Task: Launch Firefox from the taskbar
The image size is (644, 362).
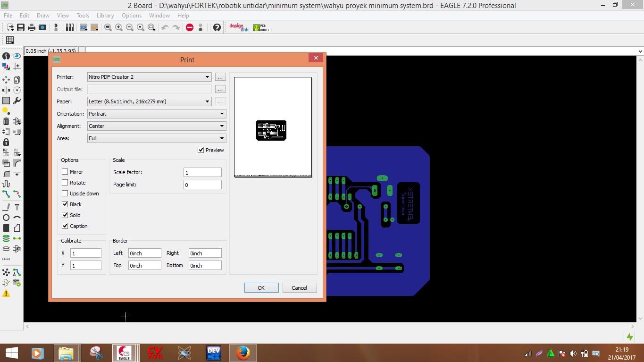Action: pyautogui.click(x=242, y=353)
